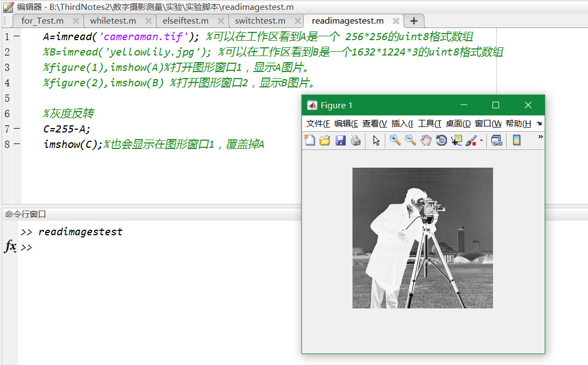
Task: Open the 窗口 menu in Figure 1
Action: coord(488,124)
